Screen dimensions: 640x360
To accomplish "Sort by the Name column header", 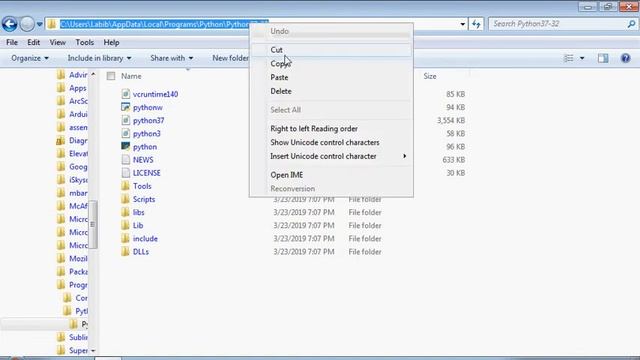I will click(131, 76).
